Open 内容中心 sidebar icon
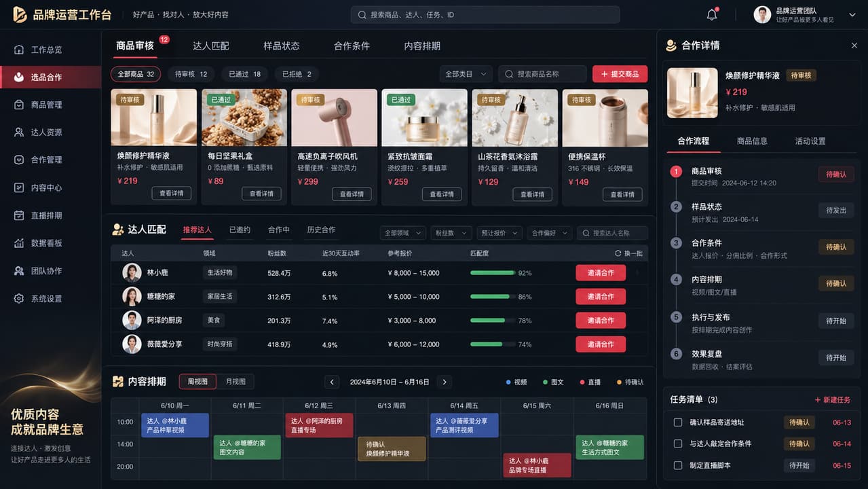Screen dimensions: 868x489 (x=19, y=187)
